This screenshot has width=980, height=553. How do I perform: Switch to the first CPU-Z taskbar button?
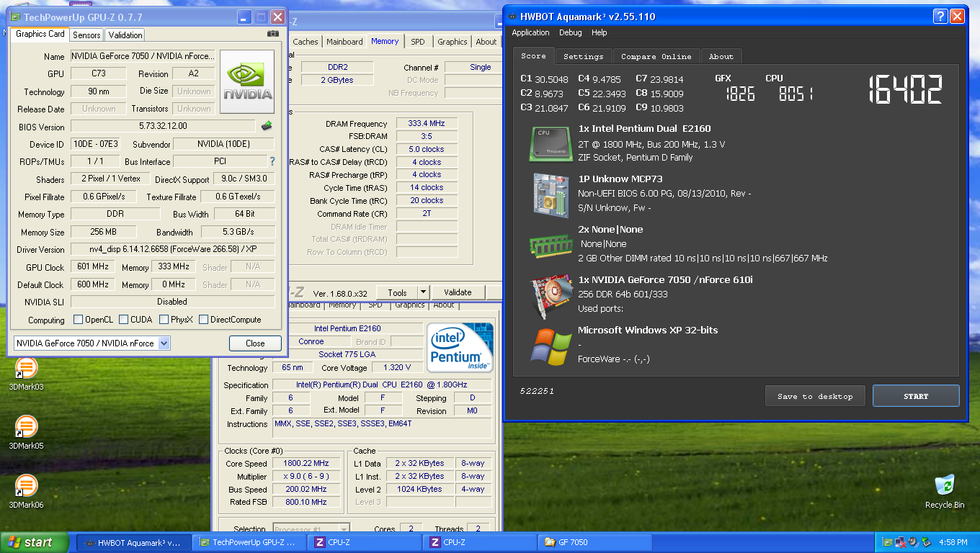[x=364, y=542]
